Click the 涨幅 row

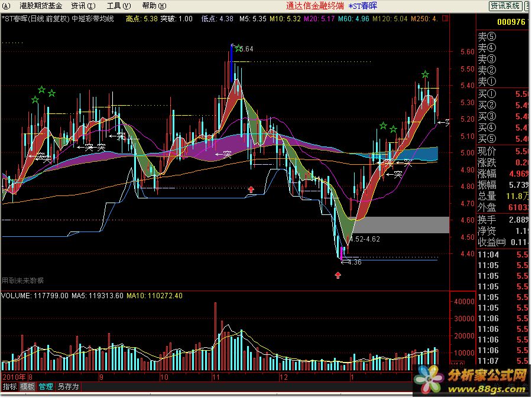pyautogui.click(x=503, y=174)
